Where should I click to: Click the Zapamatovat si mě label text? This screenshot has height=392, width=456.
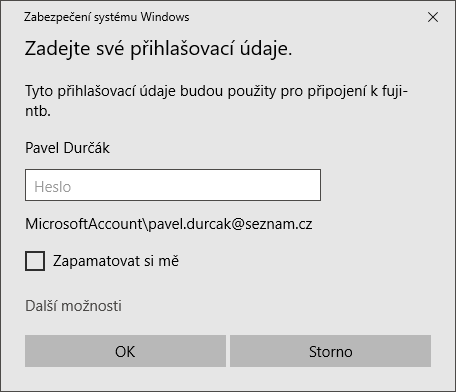pos(116,261)
